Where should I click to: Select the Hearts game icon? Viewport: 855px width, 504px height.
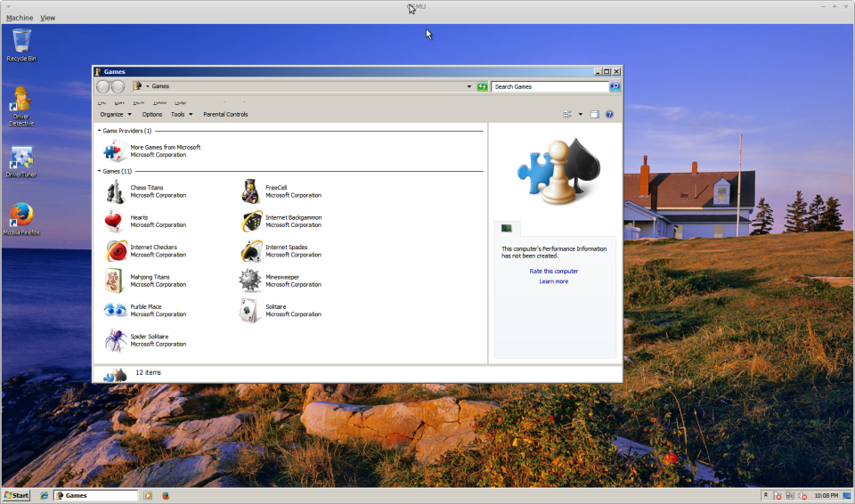pyautogui.click(x=114, y=221)
